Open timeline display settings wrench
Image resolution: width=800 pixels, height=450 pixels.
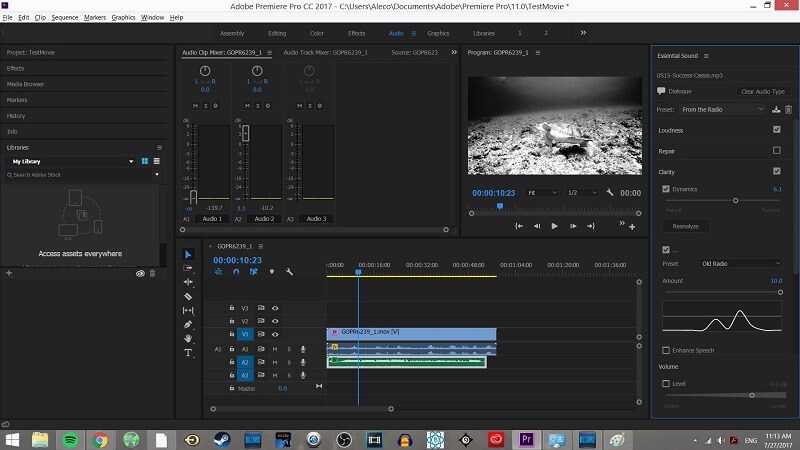pos(289,272)
